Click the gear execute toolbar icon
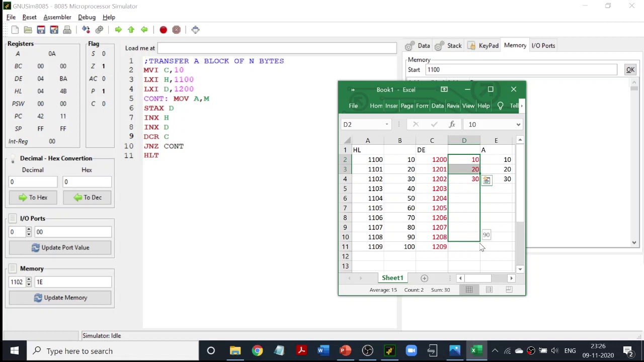Viewport: 644px width, 362px height. [x=99, y=30]
